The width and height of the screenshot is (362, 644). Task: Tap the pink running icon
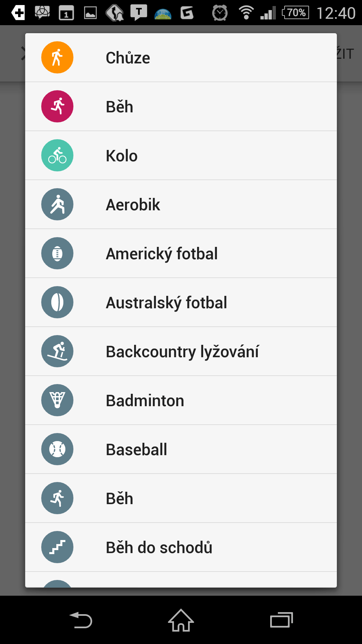(57, 106)
